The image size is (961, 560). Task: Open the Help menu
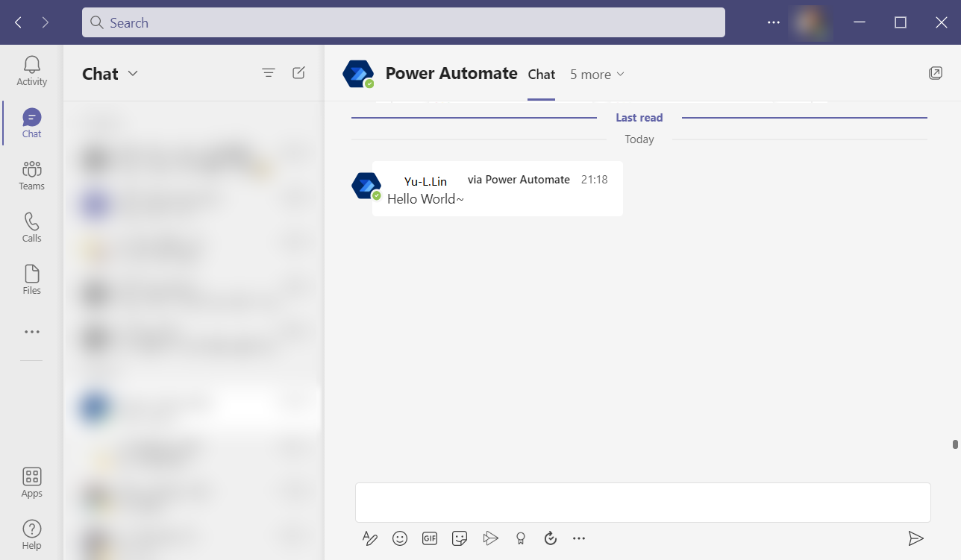(31, 535)
